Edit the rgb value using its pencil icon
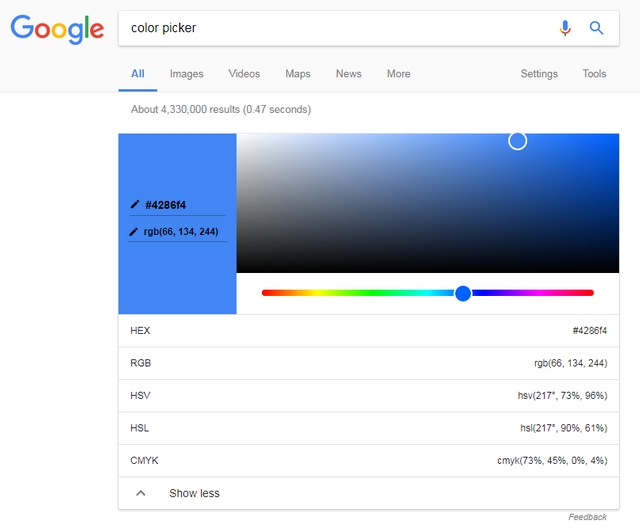 [x=134, y=232]
